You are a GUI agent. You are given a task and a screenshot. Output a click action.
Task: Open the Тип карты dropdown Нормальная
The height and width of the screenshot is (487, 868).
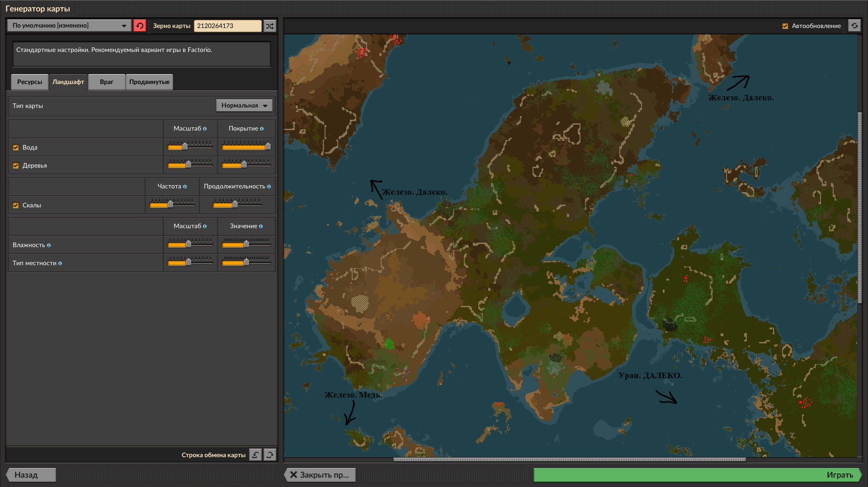pyautogui.click(x=244, y=106)
